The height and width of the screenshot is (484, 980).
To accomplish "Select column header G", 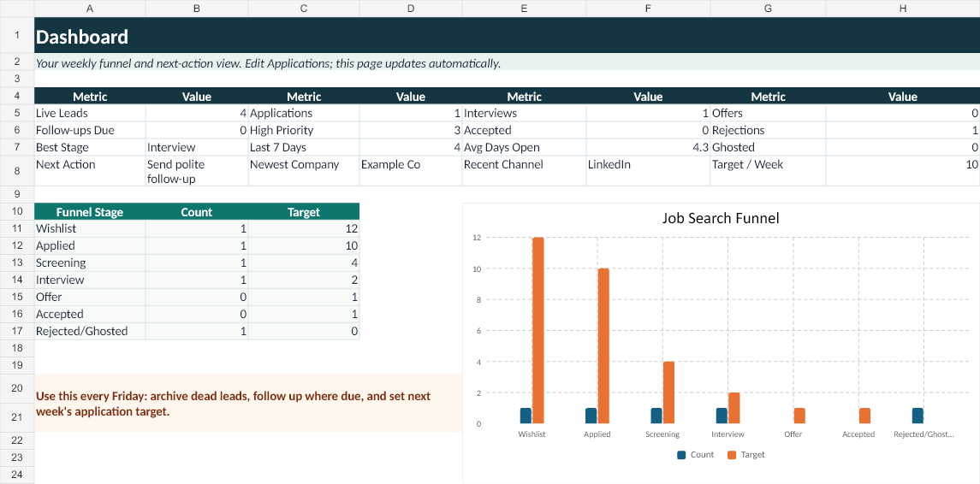I will (768, 9).
